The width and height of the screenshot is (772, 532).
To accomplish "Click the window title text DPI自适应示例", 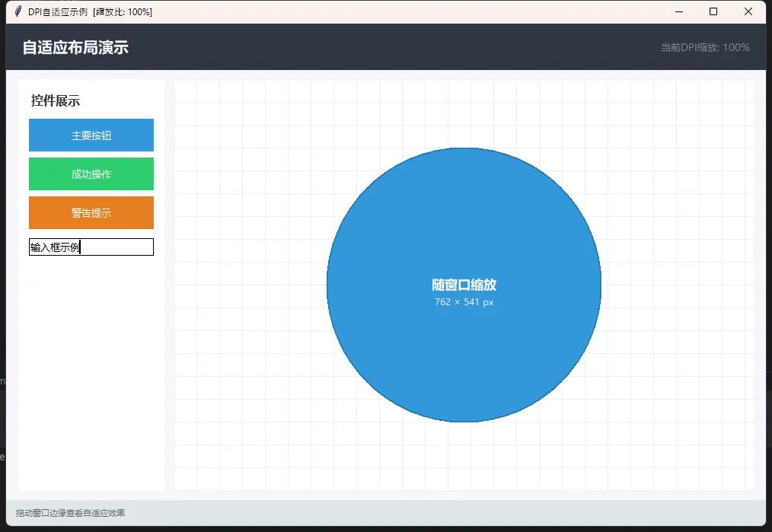I will [x=58, y=11].
